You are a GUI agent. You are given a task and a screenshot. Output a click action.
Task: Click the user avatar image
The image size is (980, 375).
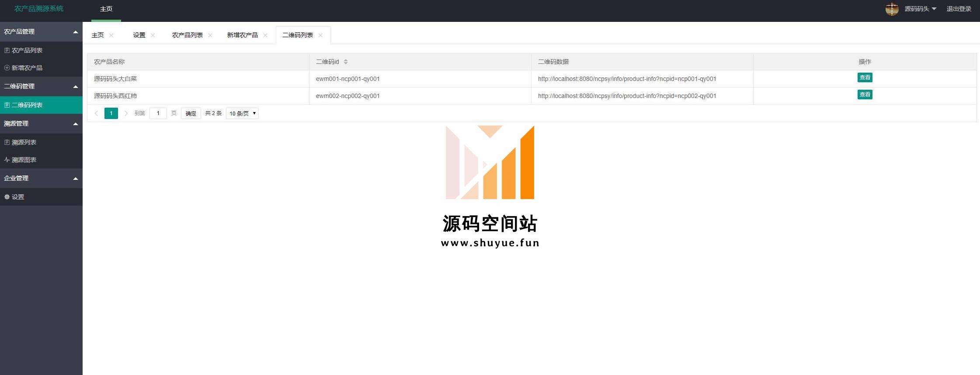892,9
